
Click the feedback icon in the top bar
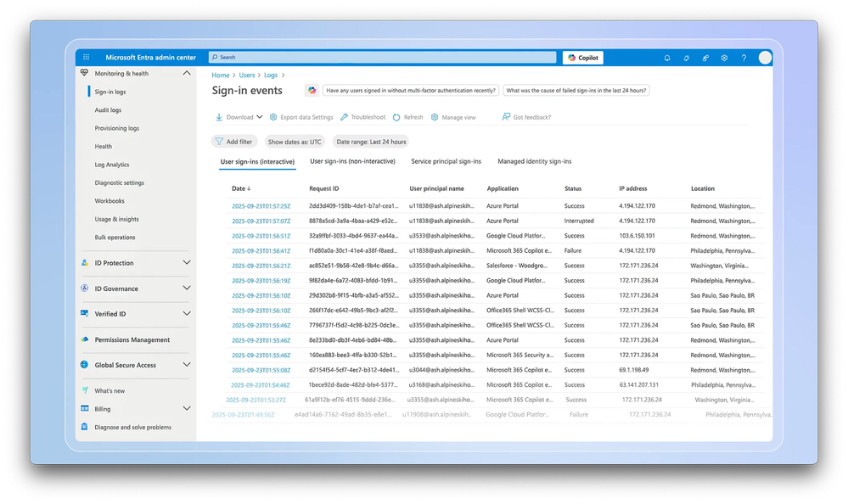[705, 58]
